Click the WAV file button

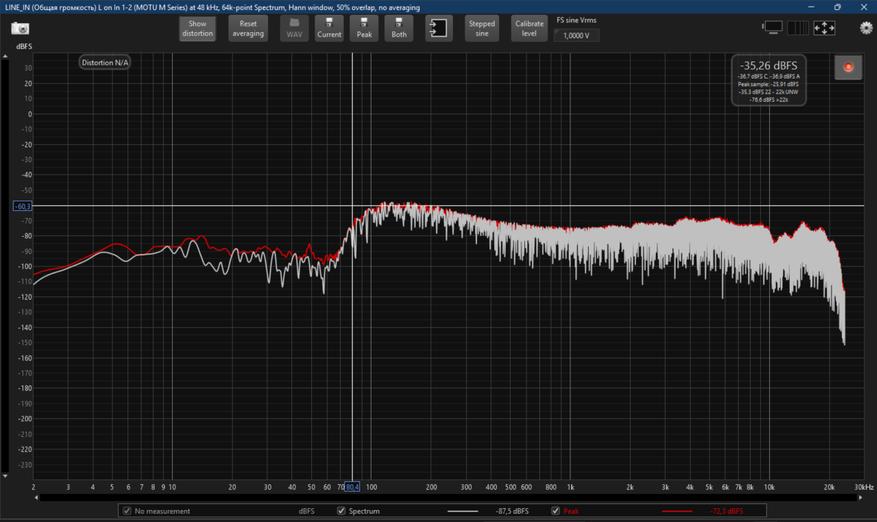point(294,28)
